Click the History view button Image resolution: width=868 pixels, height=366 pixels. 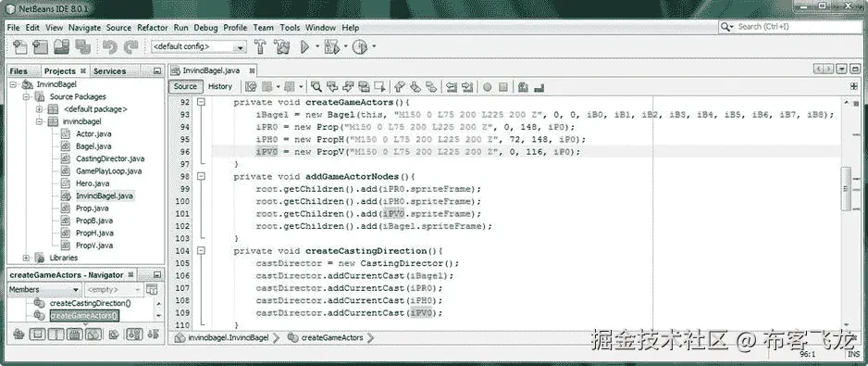click(x=219, y=86)
